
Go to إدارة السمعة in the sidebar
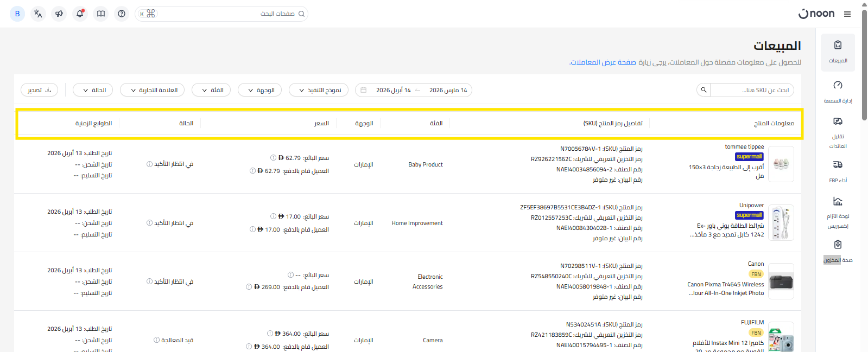pyautogui.click(x=838, y=91)
